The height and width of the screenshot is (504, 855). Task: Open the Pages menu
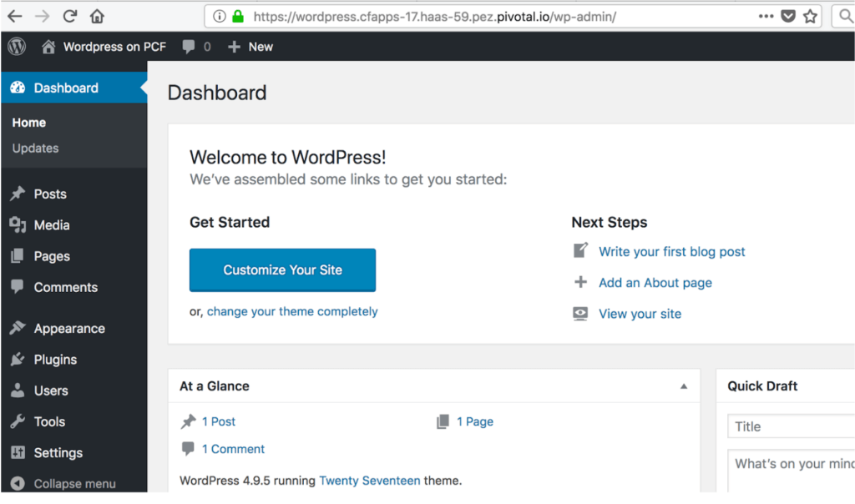[52, 256]
